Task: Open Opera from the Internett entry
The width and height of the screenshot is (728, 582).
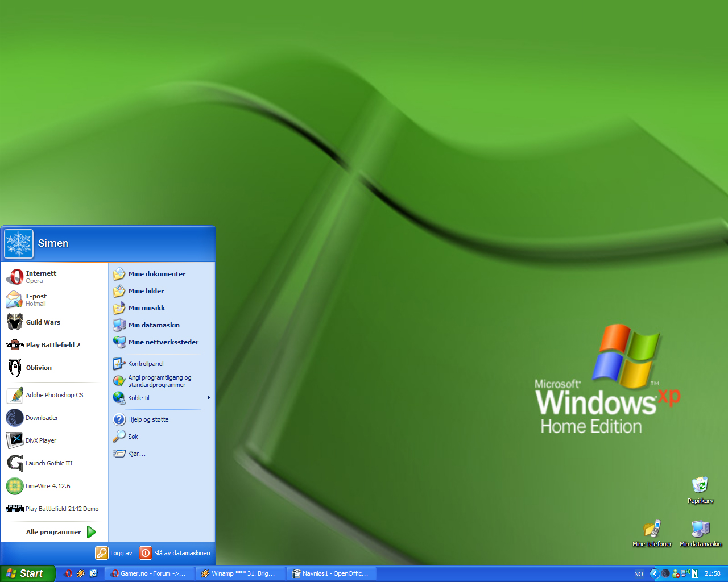Action: pyautogui.click(x=55, y=277)
